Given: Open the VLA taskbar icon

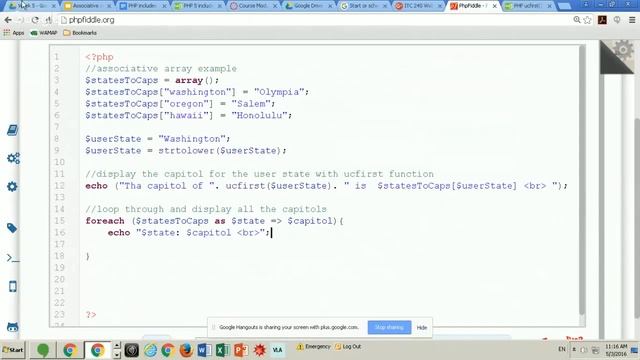Looking at the screenshot, I should (x=278, y=350).
